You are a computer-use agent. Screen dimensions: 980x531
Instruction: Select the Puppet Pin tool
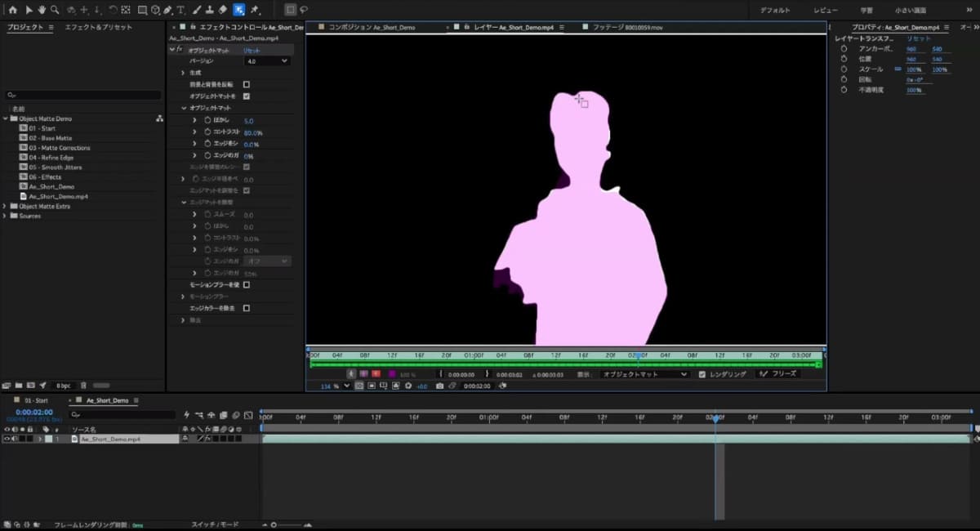(256, 10)
